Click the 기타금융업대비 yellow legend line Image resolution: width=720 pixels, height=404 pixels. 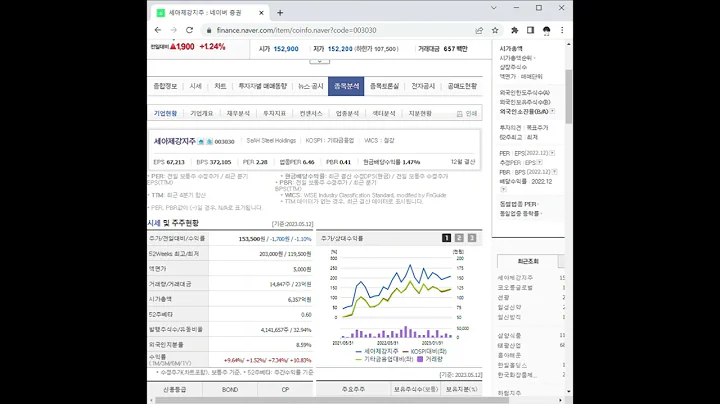coord(359,359)
